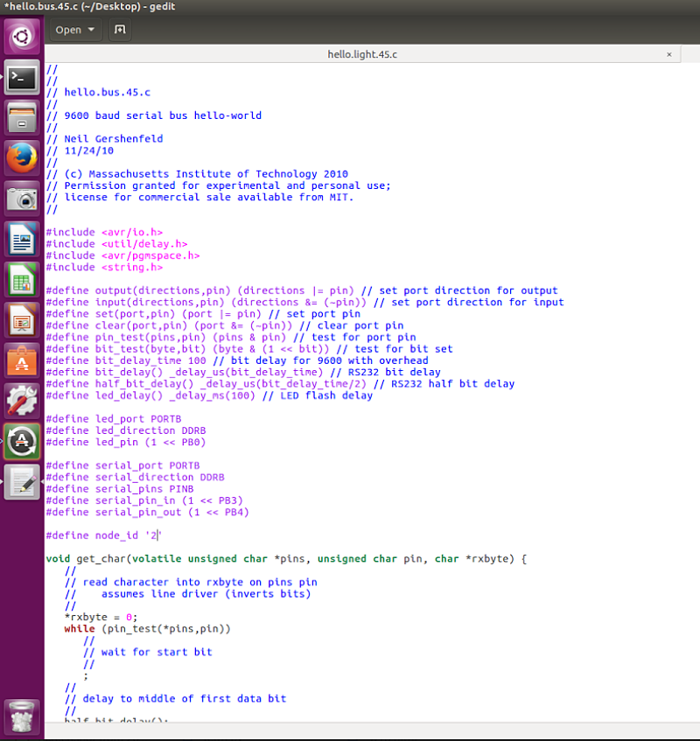The image size is (700, 741).
Task: Click the "#define node_id '2'" line
Action: pos(104,535)
